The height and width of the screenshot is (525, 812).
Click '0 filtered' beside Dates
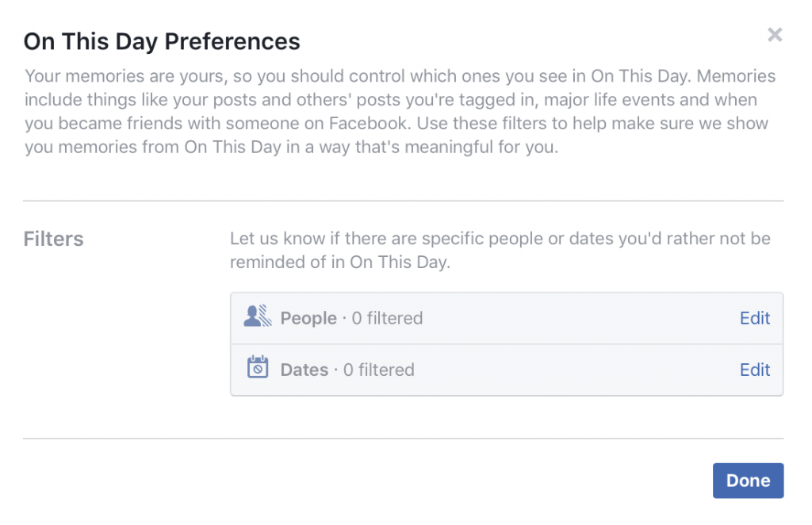point(378,370)
